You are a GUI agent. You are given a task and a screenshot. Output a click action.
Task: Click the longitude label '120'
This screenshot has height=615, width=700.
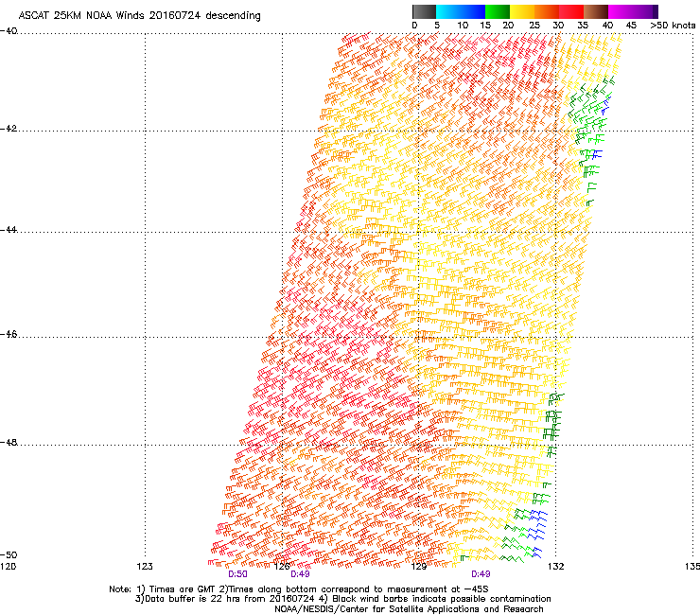click(x=8, y=567)
